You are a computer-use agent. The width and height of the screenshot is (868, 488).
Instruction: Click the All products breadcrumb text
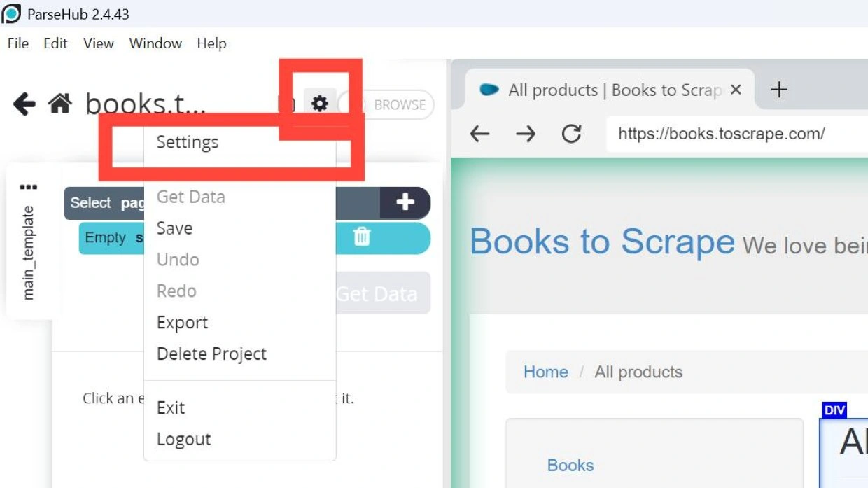coord(638,372)
